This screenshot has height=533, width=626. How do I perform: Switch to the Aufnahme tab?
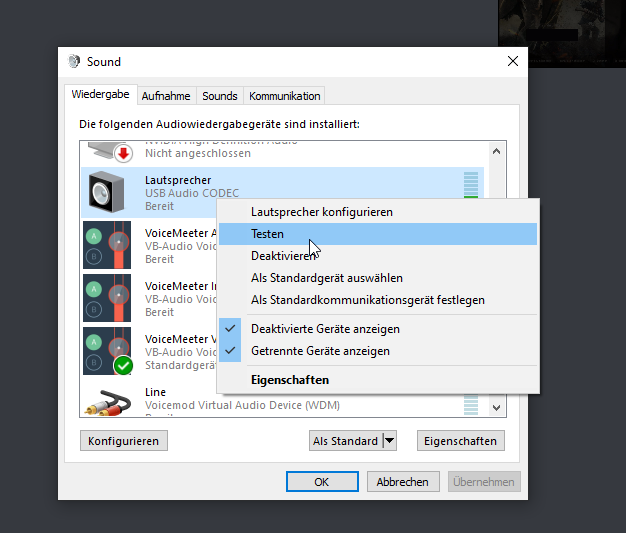click(166, 96)
